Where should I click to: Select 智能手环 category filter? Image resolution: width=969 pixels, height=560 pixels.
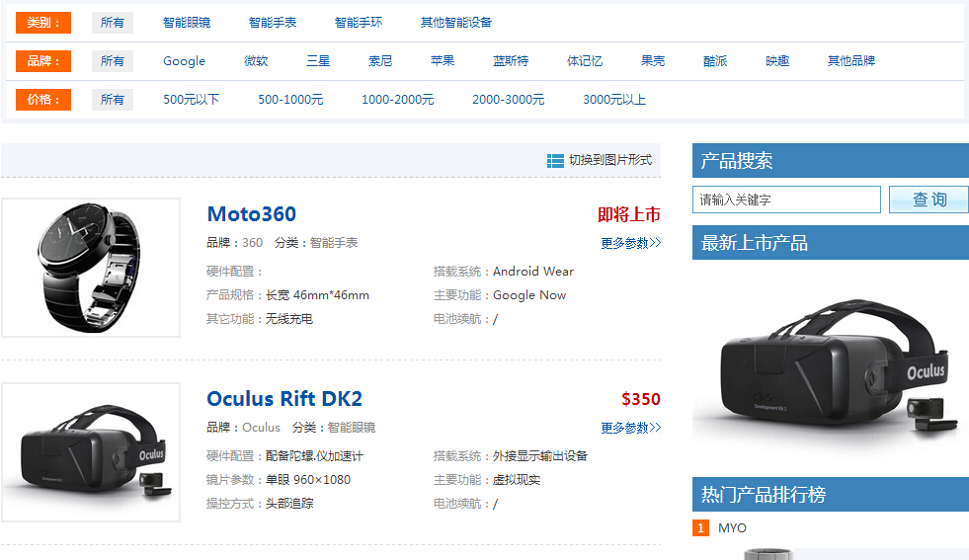click(359, 23)
